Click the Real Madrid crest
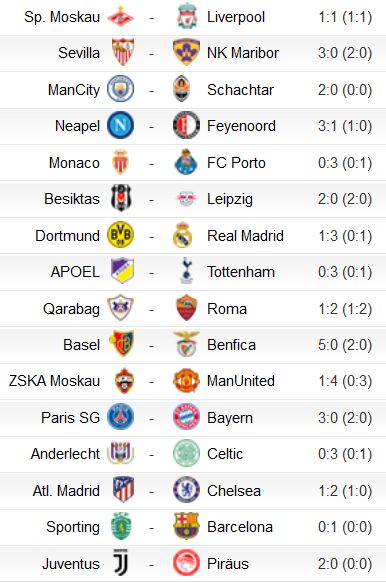This screenshot has width=386, height=583. pos(183,235)
